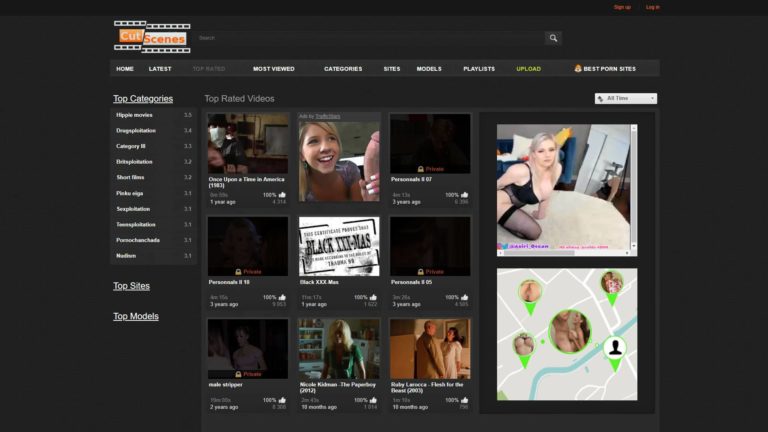The height and width of the screenshot is (432, 768).
Task: Select Hippie movies in Top Categories
Action: pyautogui.click(x=134, y=115)
